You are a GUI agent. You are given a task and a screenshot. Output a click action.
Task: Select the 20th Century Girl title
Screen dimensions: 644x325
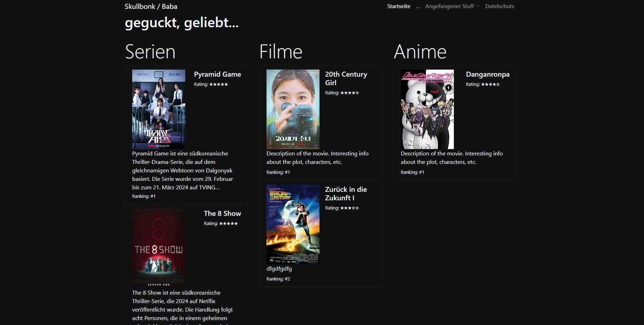coord(346,78)
